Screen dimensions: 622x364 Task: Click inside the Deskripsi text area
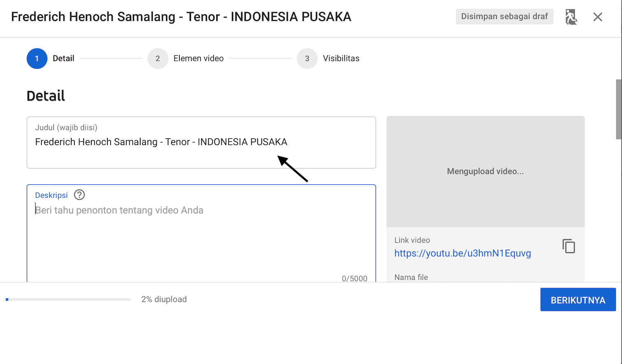pos(201,238)
